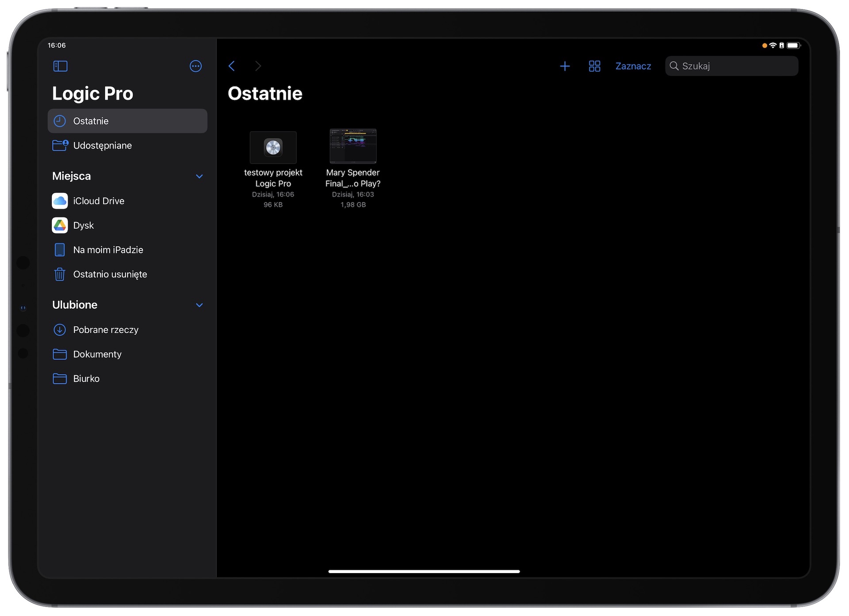Click the Miejsca section heading
Image resolution: width=849 pixels, height=616 pixels.
click(x=72, y=176)
